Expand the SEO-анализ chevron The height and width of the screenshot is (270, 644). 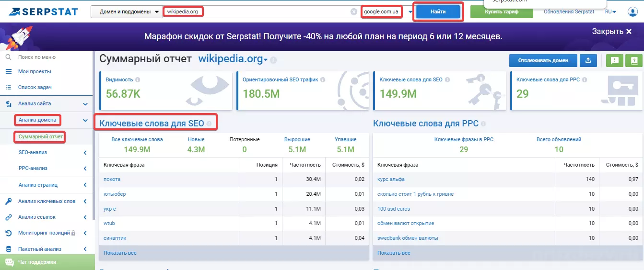coord(85,153)
